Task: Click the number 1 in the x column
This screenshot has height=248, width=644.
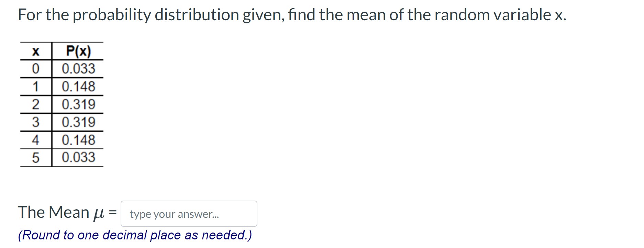Action: (x=36, y=87)
